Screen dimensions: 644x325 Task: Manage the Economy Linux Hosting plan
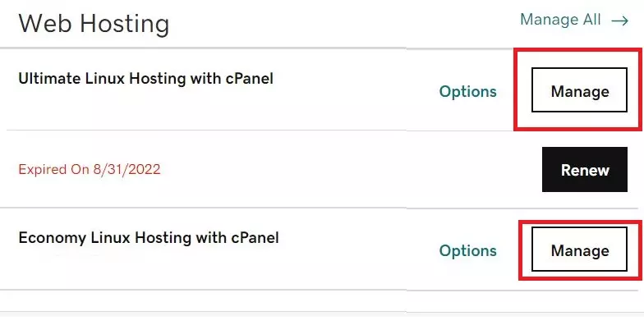point(580,249)
